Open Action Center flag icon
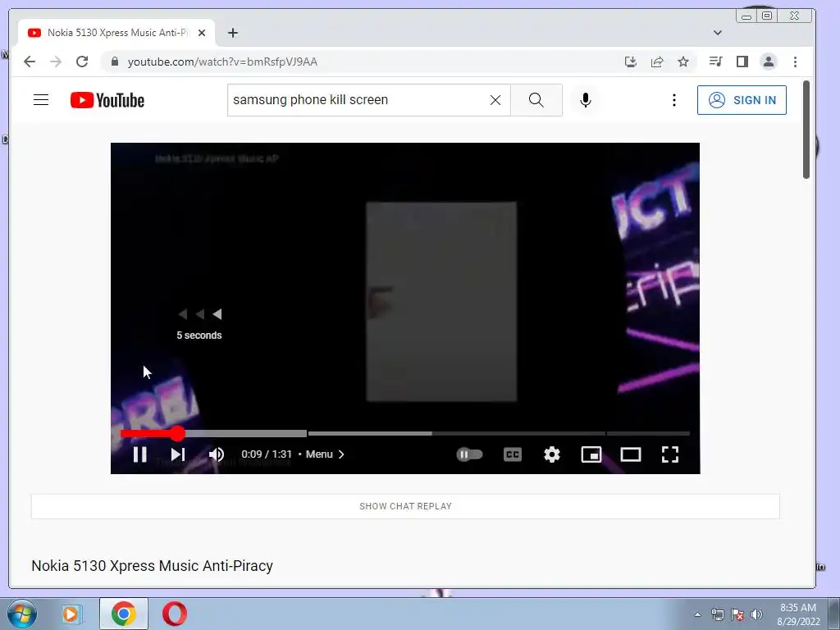 [x=737, y=614]
